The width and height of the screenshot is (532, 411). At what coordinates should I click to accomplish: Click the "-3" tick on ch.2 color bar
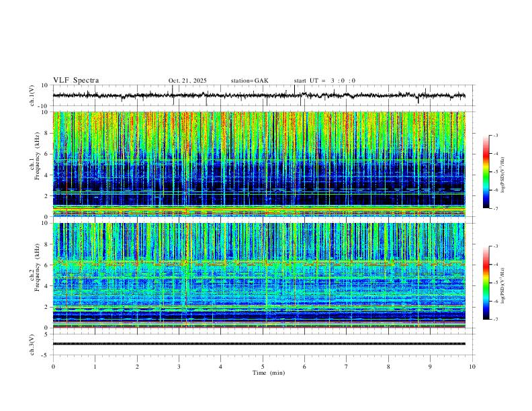(495, 246)
